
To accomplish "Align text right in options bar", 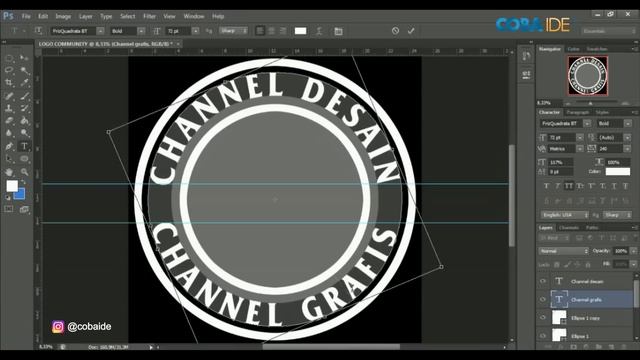I will 282,31.
